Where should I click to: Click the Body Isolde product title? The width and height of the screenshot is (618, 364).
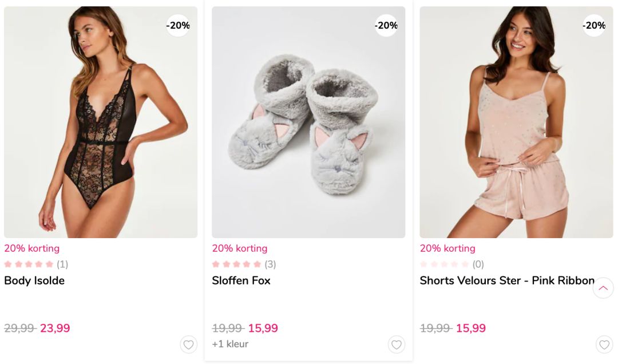(34, 280)
